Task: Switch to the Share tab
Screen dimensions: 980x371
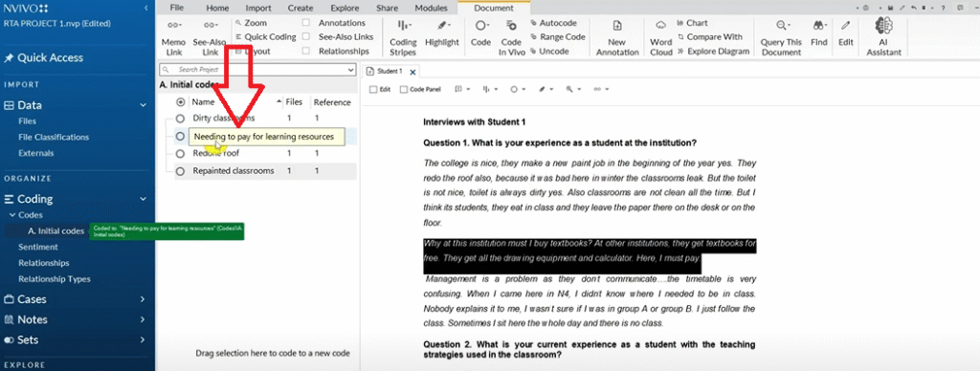Action: [388, 8]
